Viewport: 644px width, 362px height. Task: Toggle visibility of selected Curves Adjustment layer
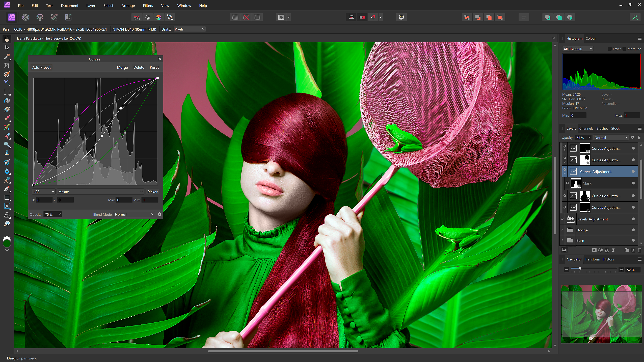coord(633,172)
